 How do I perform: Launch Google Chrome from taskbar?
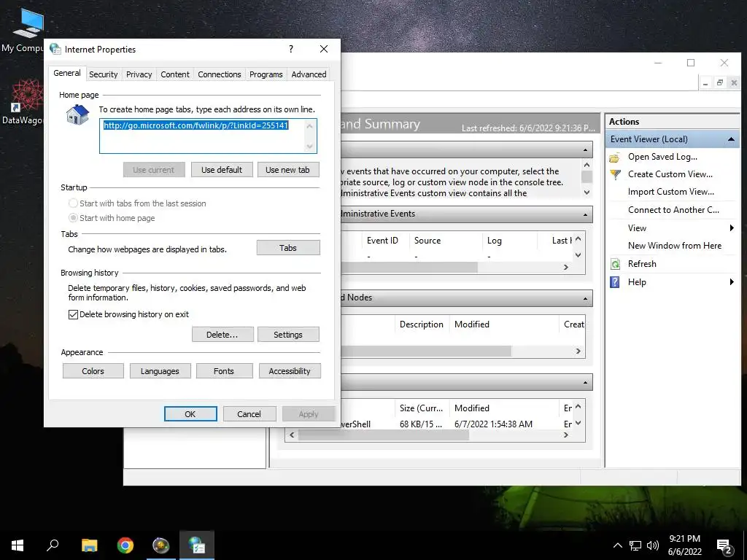coord(125,545)
